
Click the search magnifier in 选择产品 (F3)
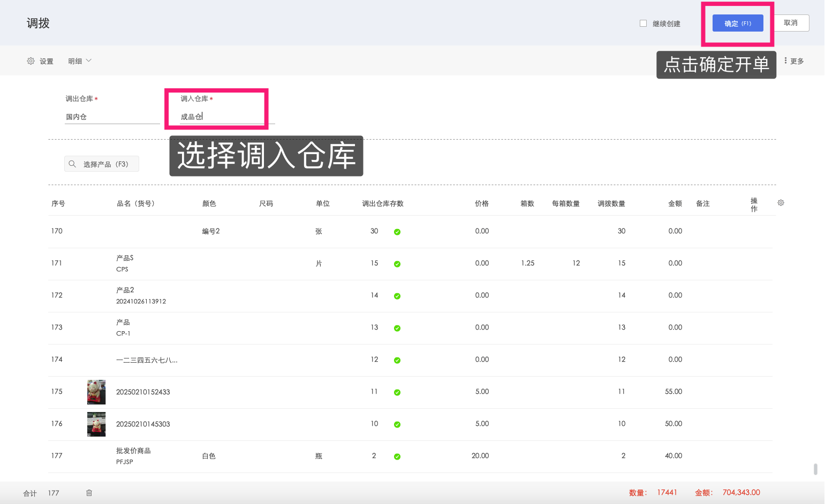(x=72, y=164)
